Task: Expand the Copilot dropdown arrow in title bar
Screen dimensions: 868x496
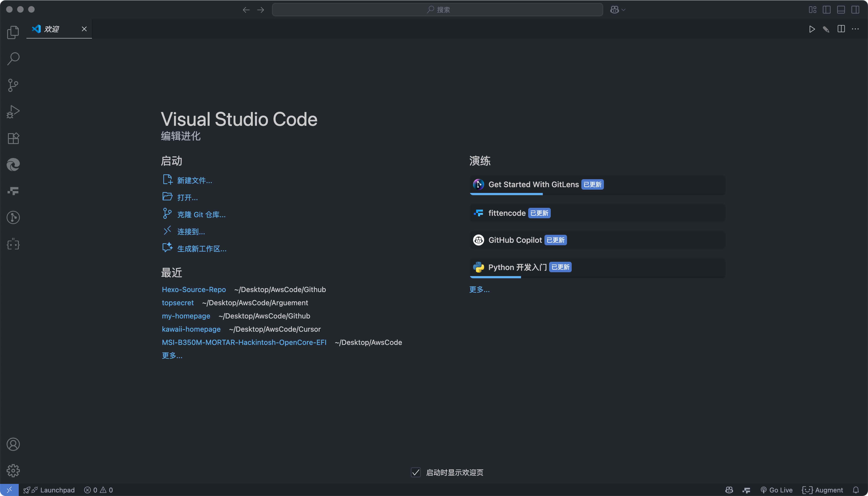Action: click(624, 10)
